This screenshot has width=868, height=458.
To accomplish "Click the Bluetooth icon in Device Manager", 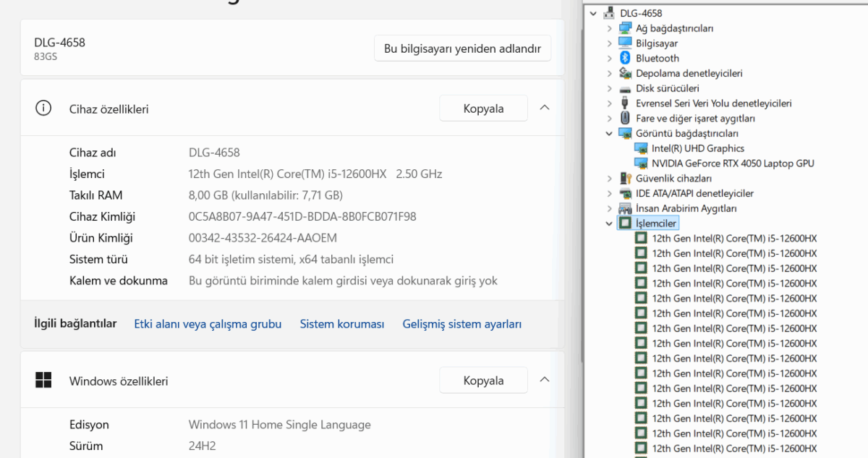I will [x=625, y=58].
